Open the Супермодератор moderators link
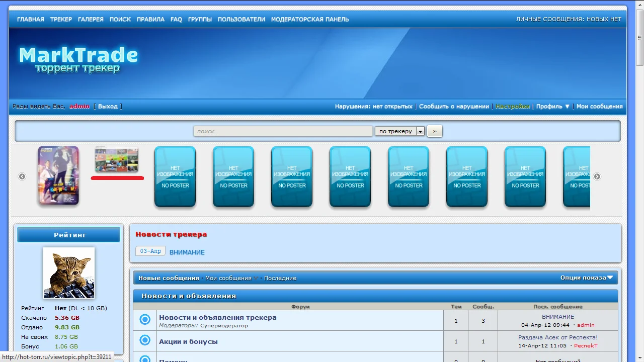This screenshot has height=362, width=644. 224,326
